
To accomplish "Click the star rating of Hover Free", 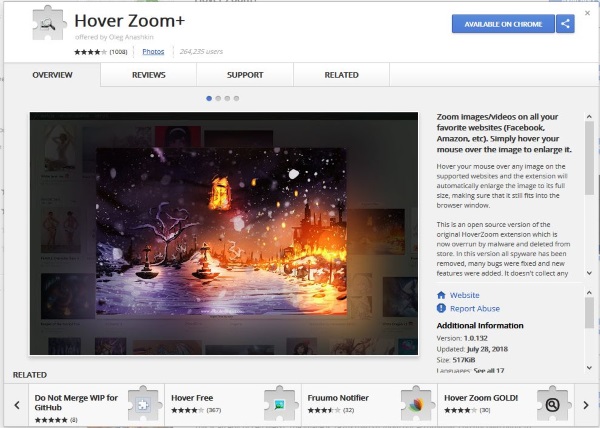I will [188, 410].
